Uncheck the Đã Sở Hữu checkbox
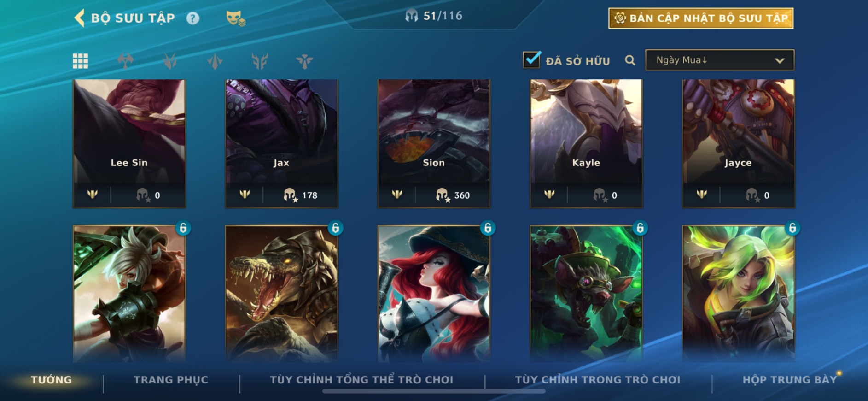868x401 pixels. 532,59
